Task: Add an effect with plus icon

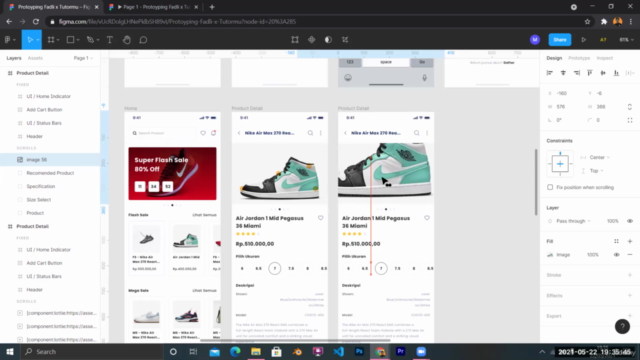Action: click(x=630, y=296)
